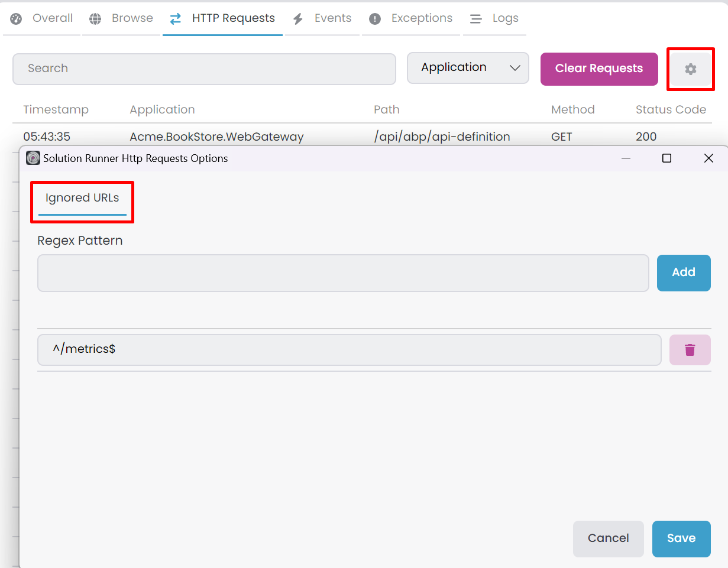
Task: Save the ignored URL settings
Action: click(681, 538)
